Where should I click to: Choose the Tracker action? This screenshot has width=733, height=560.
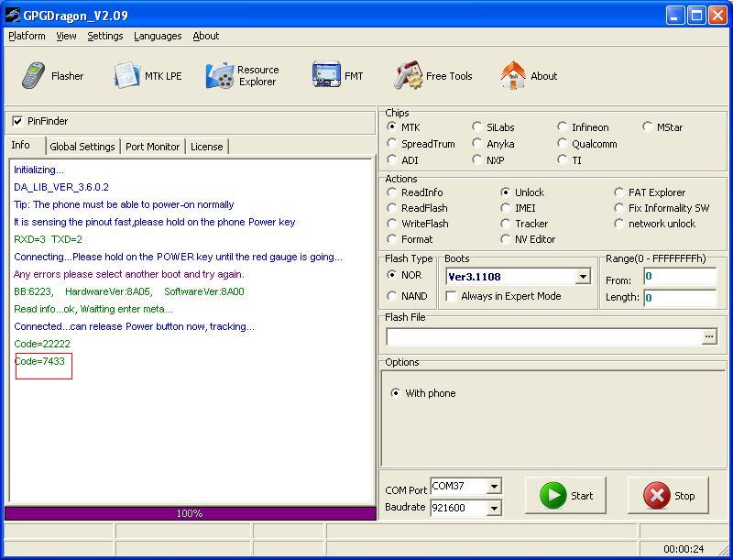[505, 224]
